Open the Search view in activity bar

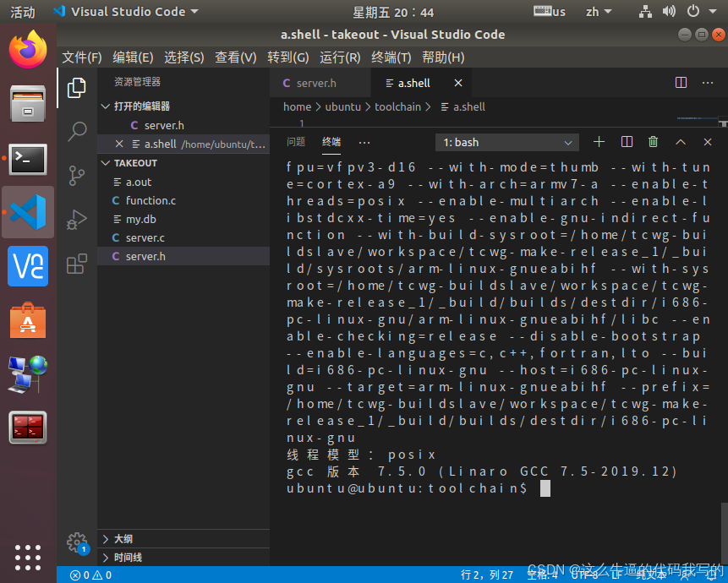click(x=77, y=132)
